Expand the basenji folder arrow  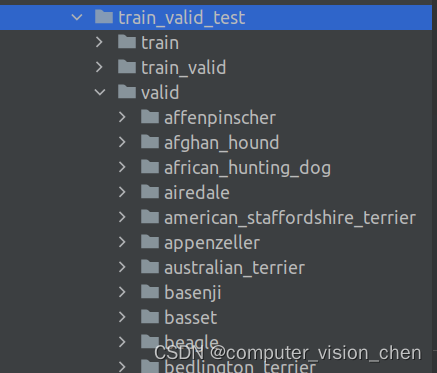(122, 292)
